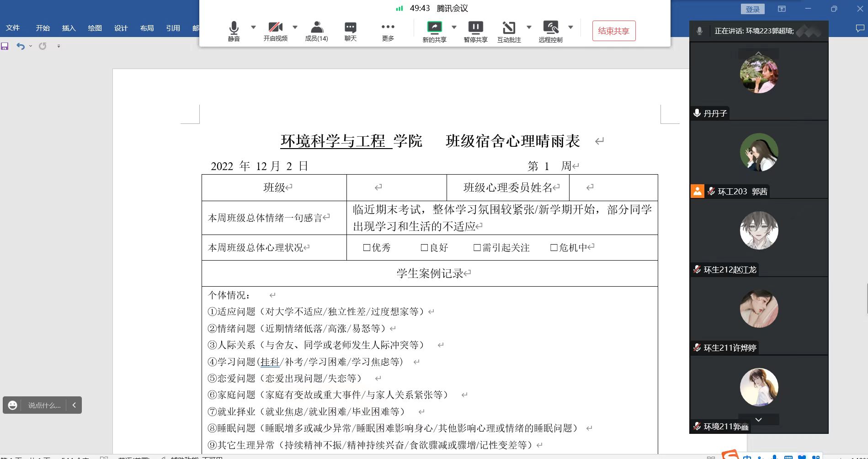This screenshot has height=459, width=868.
Task: Turn on video with camera icon
Action: [275, 28]
